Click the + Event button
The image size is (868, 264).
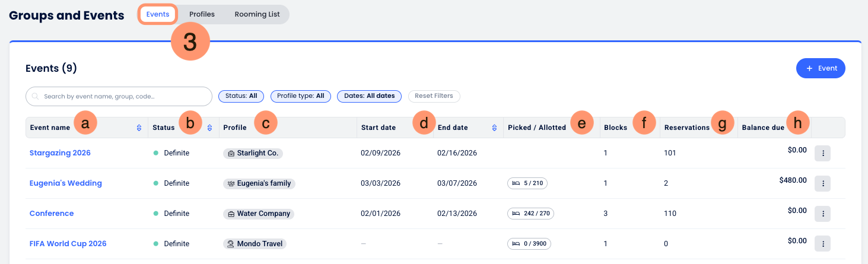[x=821, y=68]
